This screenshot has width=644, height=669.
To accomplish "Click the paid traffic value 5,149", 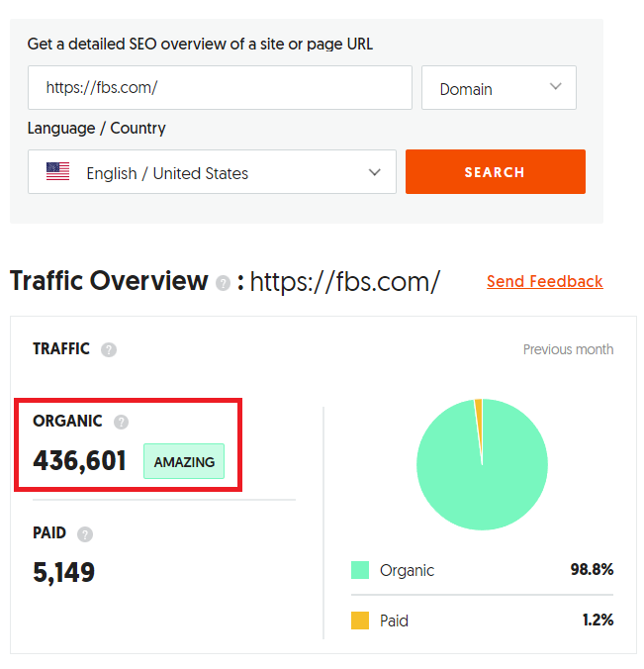I will 64,572.
